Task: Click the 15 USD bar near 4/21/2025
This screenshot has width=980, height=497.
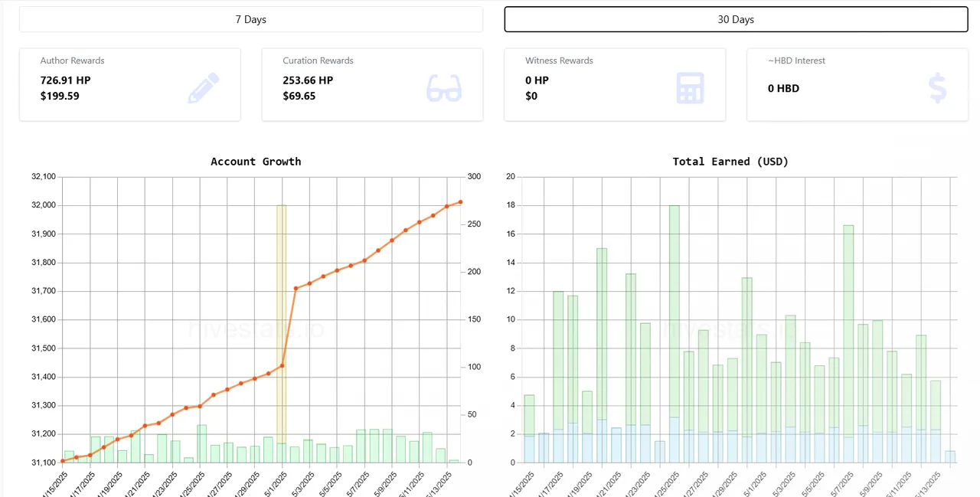Action: click(x=602, y=333)
